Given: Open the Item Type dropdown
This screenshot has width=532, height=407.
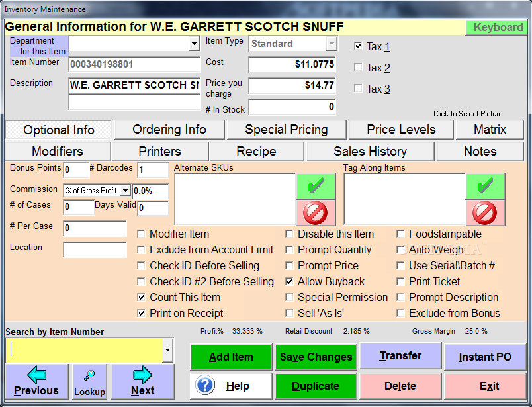Looking at the screenshot, I should point(331,44).
